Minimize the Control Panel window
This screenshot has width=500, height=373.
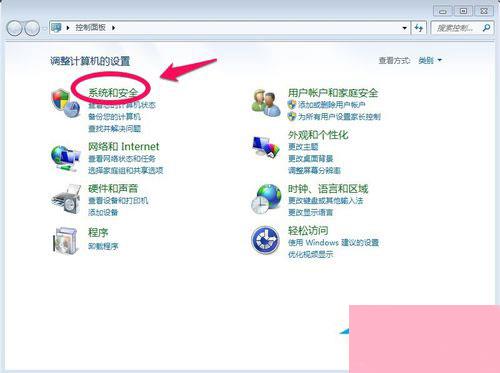click(x=443, y=11)
